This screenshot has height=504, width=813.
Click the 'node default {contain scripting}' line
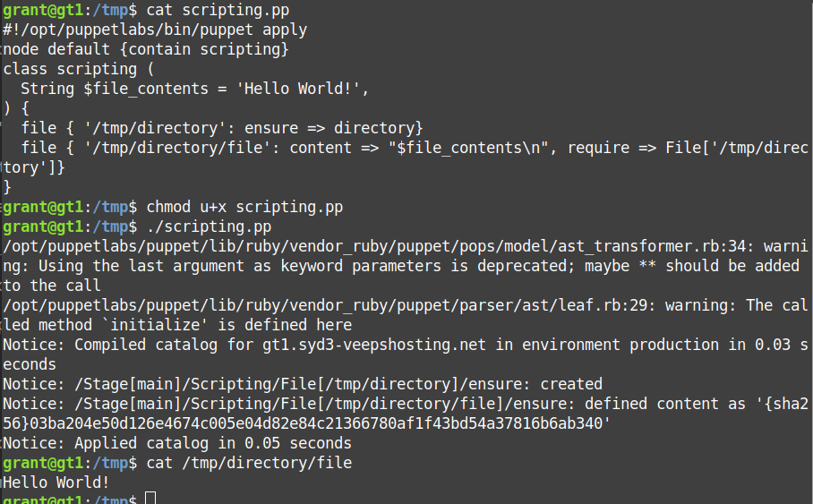click(147, 49)
